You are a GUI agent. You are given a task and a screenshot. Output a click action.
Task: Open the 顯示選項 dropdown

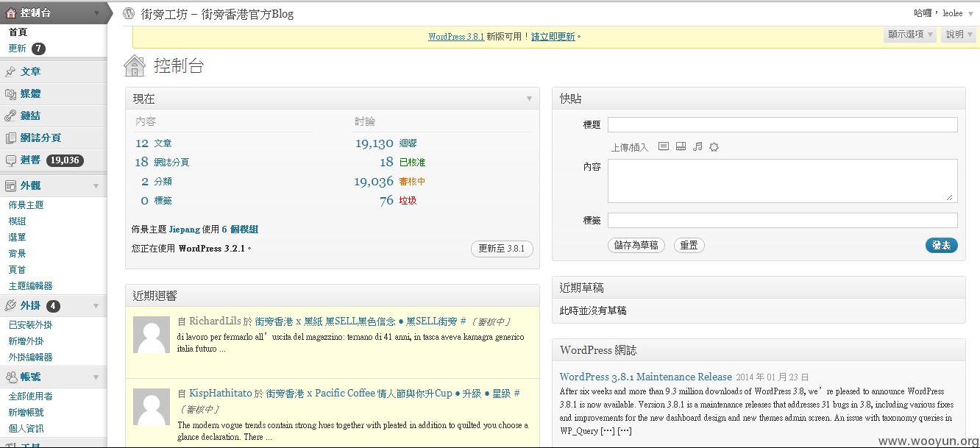910,35
